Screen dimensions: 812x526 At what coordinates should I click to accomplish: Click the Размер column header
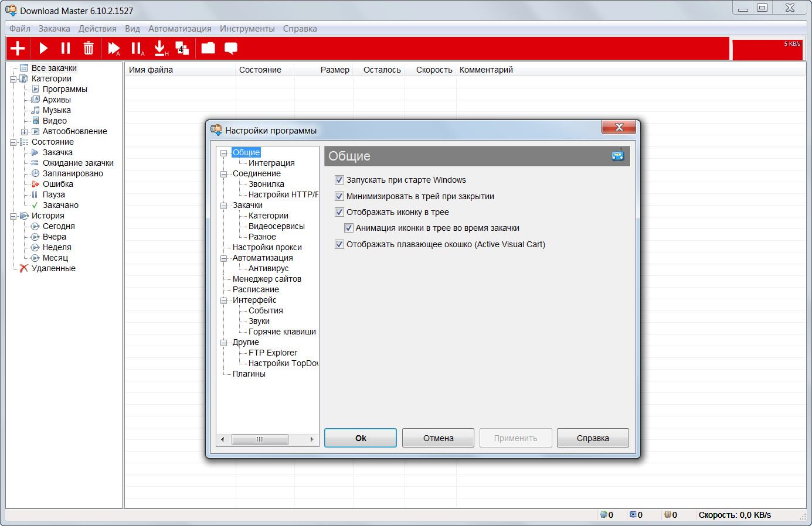click(324, 70)
